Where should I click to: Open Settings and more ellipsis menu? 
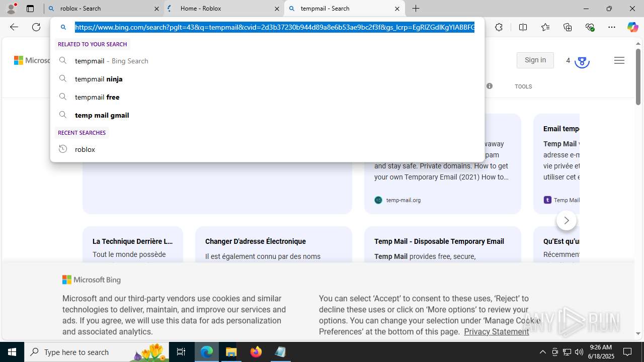(612, 27)
